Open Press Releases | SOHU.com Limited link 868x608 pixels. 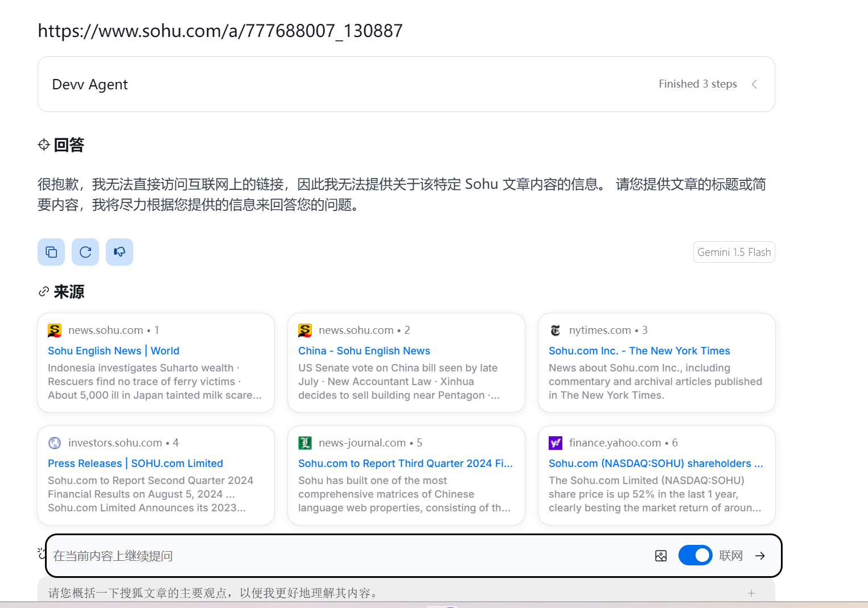tap(135, 464)
